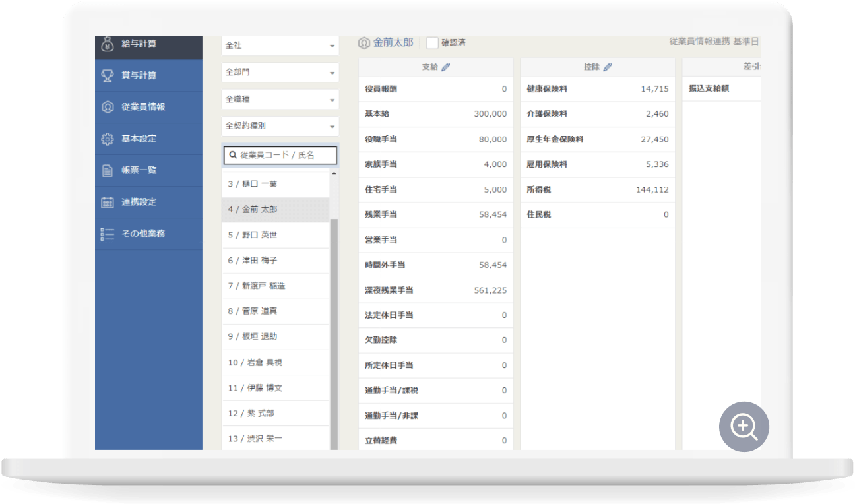Click the employee list scrollbar thumb
Viewport: 855px width, 504px height.
(x=334, y=334)
